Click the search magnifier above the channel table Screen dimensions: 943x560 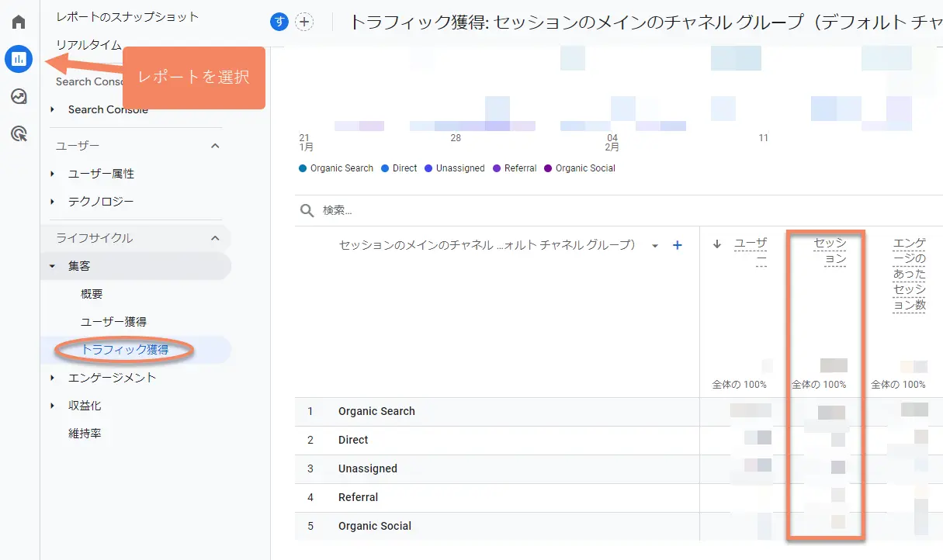tap(308, 209)
